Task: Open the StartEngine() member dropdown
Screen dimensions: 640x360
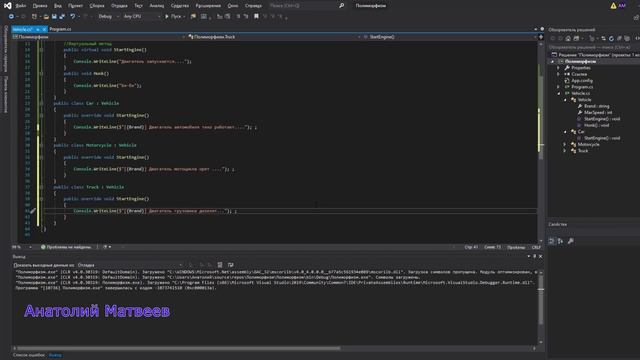Action: (x=449, y=37)
